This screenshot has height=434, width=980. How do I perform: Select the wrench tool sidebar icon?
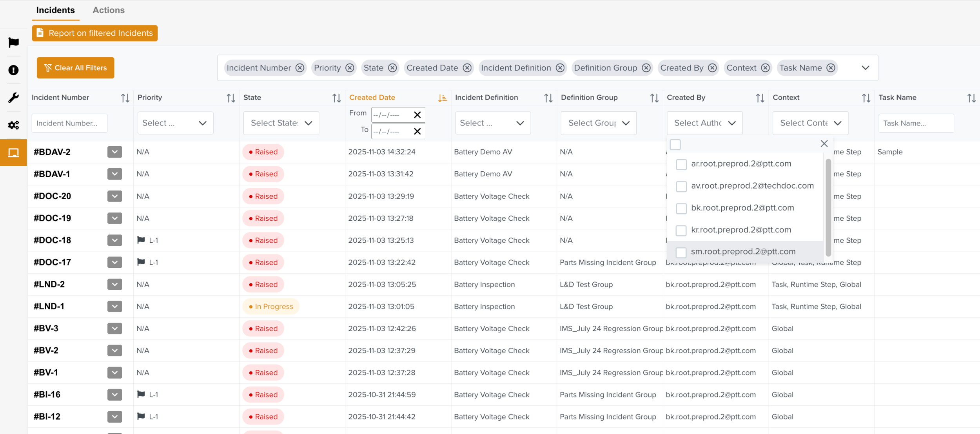pyautogui.click(x=13, y=98)
